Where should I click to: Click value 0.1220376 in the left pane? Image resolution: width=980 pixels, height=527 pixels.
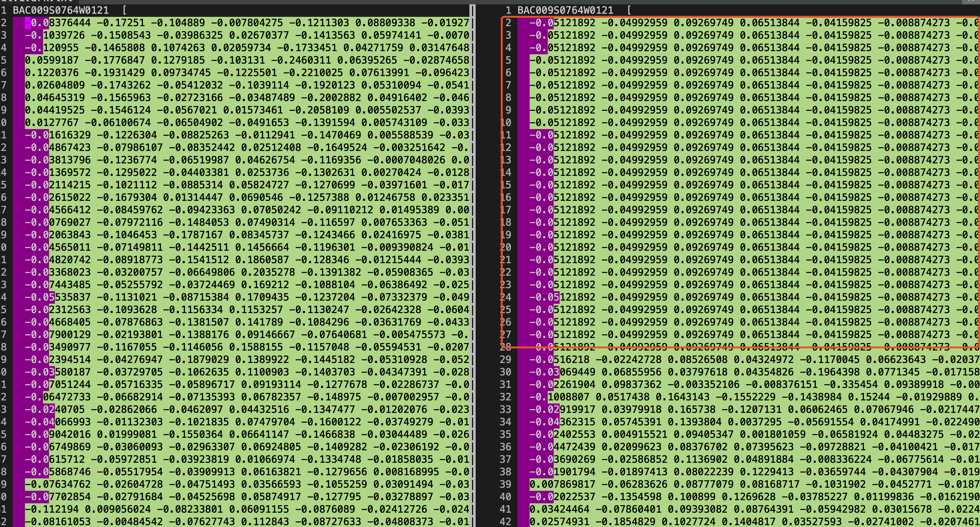coord(52,73)
